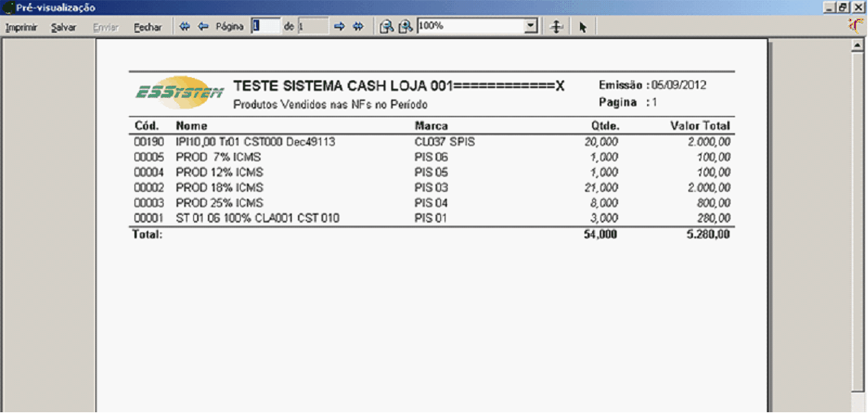Go to the previous page arrow
This screenshot has height=413, width=868.
(x=203, y=27)
